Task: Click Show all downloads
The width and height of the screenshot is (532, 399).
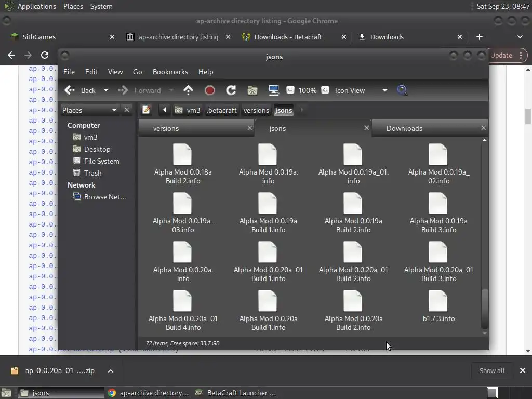Action: pyautogui.click(x=491, y=370)
